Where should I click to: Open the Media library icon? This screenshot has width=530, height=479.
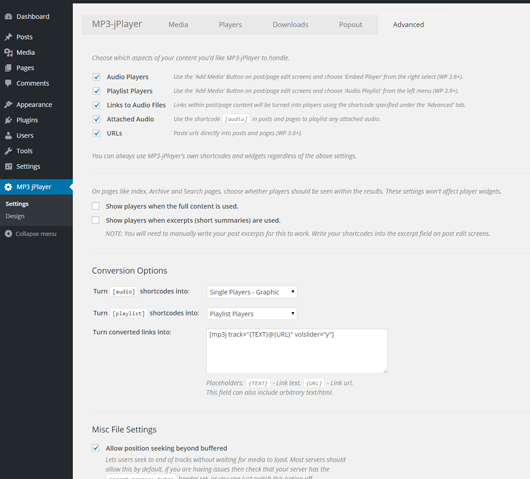tap(8, 52)
